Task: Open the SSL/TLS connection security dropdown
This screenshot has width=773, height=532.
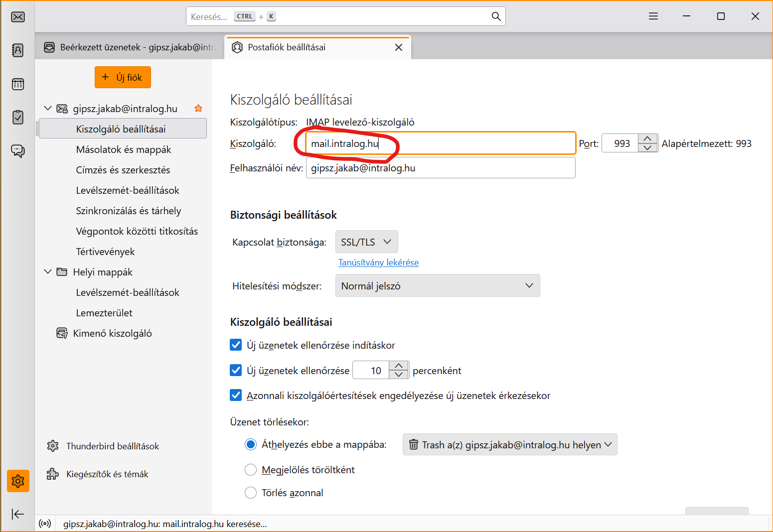Action: point(366,242)
